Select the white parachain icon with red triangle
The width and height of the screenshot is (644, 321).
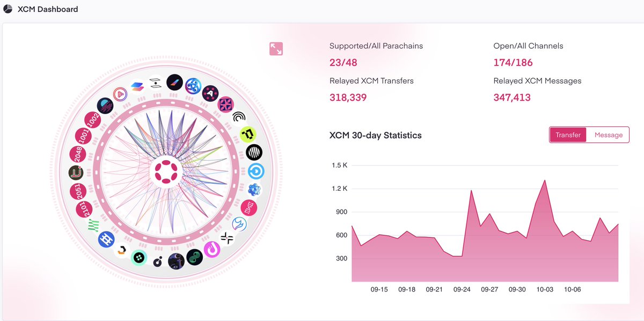121,95
